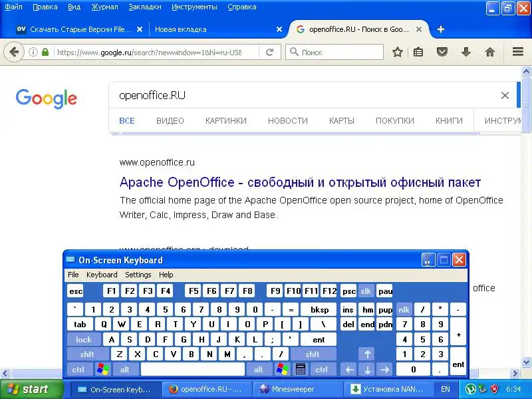
Task: Clear the Google search box with X
Action: [505, 95]
